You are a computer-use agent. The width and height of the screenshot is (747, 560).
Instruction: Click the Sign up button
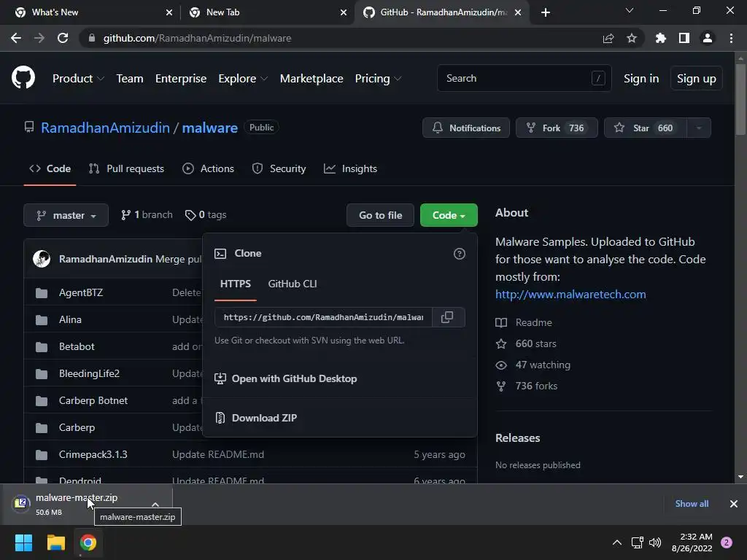pyautogui.click(x=696, y=79)
